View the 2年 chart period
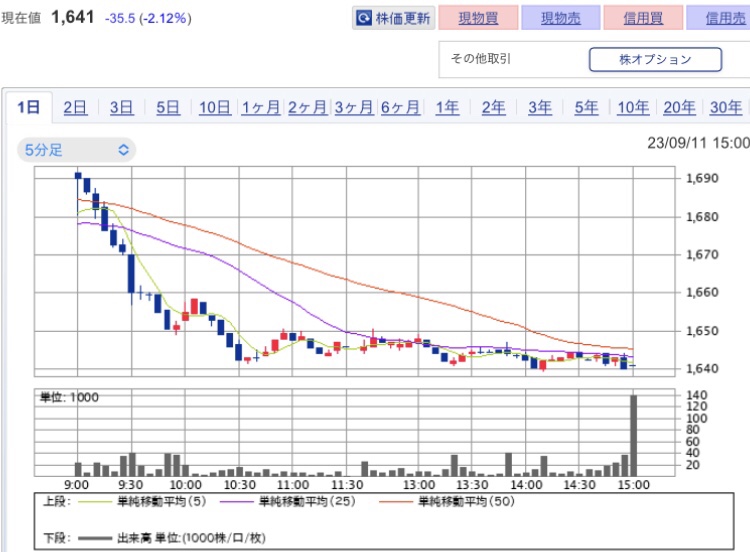Screen dimensions: 750x552 493,107
